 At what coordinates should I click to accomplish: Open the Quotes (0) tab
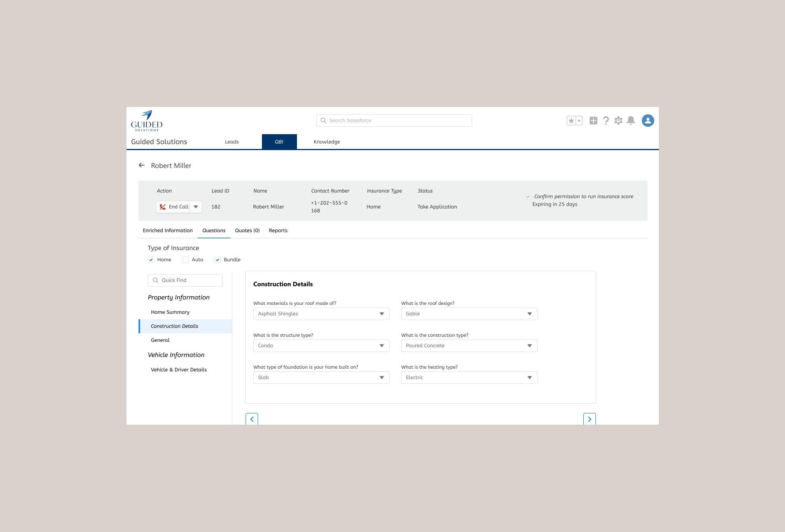pyautogui.click(x=247, y=231)
